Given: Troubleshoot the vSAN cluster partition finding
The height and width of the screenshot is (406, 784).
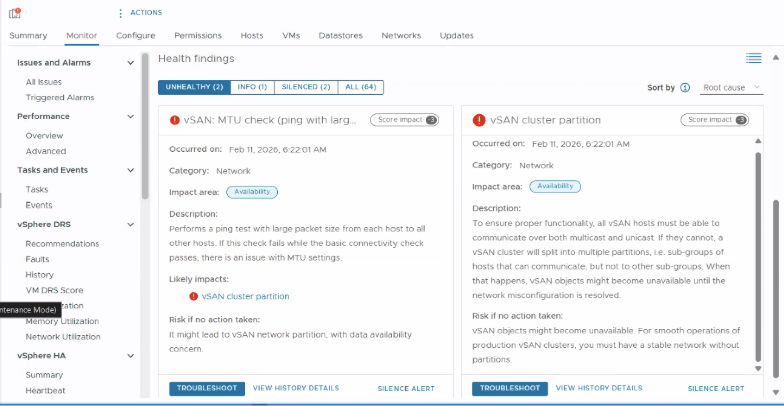Looking at the screenshot, I should [510, 388].
